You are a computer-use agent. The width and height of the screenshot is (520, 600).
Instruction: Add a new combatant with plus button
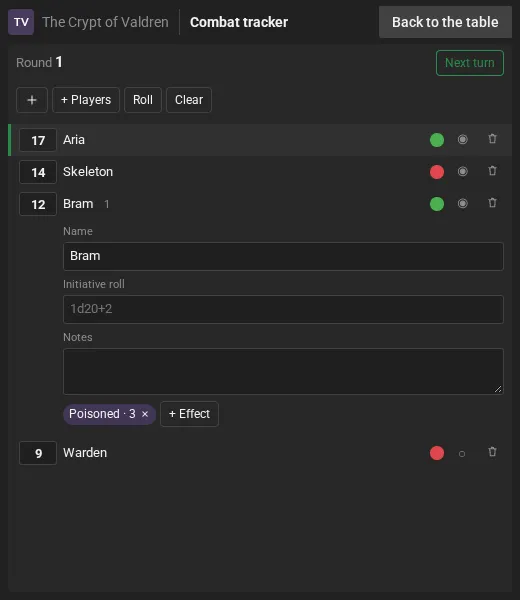pos(32,100)
